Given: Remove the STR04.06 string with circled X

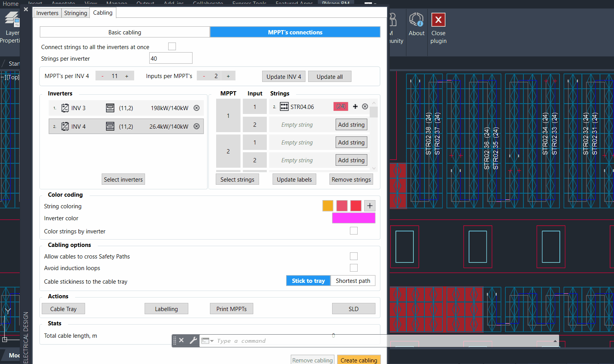Looking at the screenshot, I should click(365, 107).
